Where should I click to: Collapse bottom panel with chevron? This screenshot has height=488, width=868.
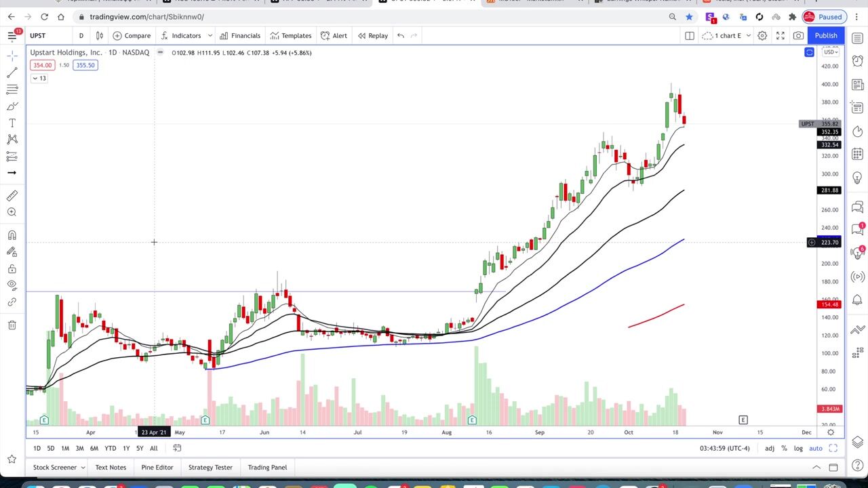pos(816,468)
